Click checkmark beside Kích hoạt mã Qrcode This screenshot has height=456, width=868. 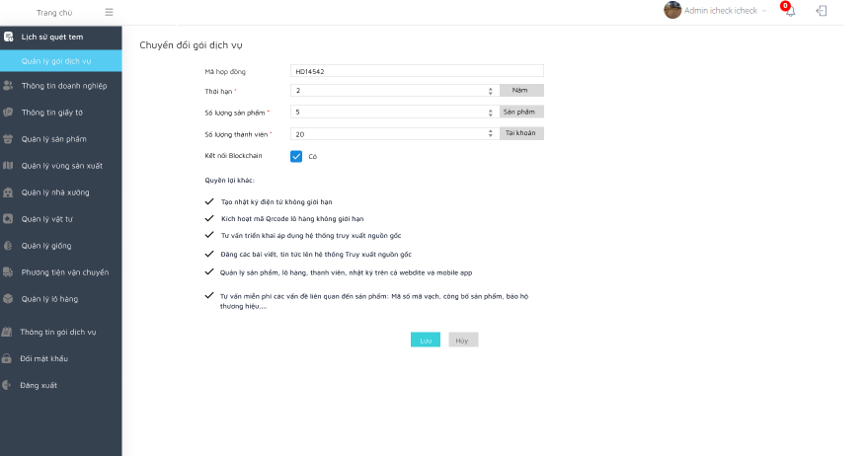(x=209, y=218)
